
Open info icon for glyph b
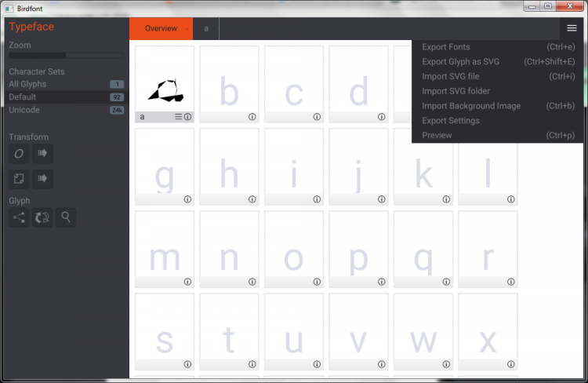tap(252, 117)
